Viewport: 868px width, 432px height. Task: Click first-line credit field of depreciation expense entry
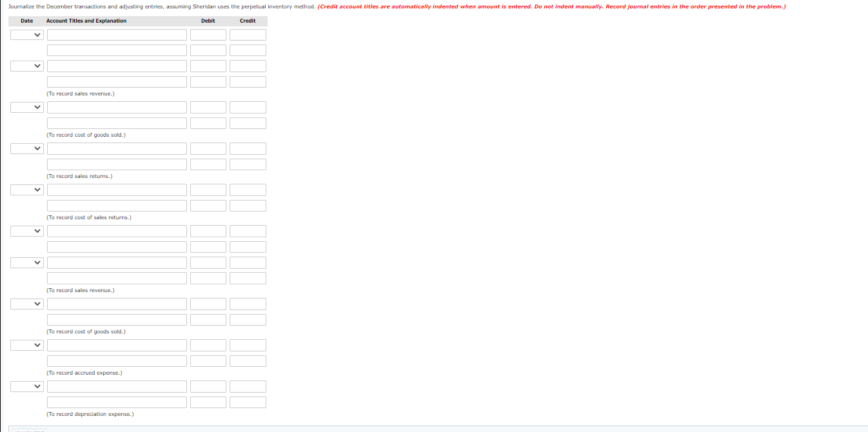tap(248, 387)
